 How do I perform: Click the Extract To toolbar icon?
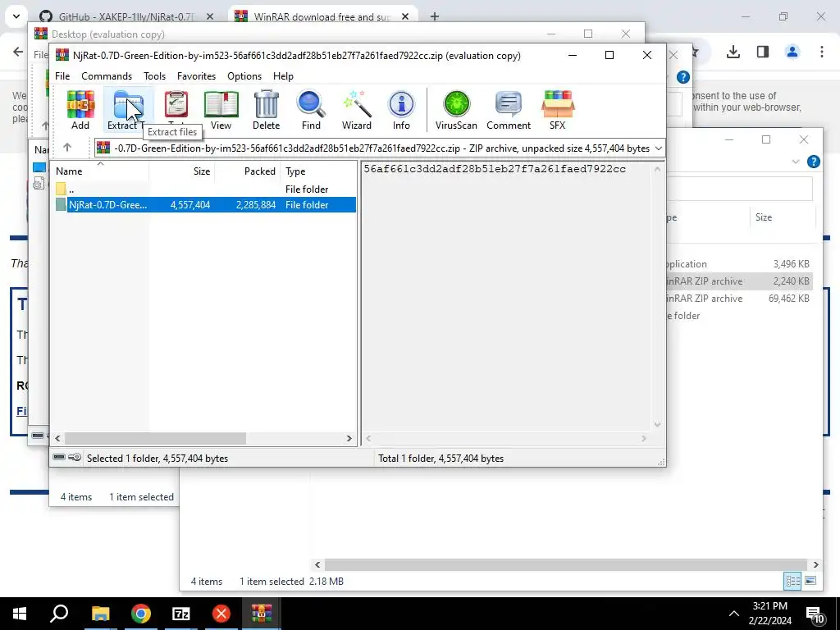128,110
